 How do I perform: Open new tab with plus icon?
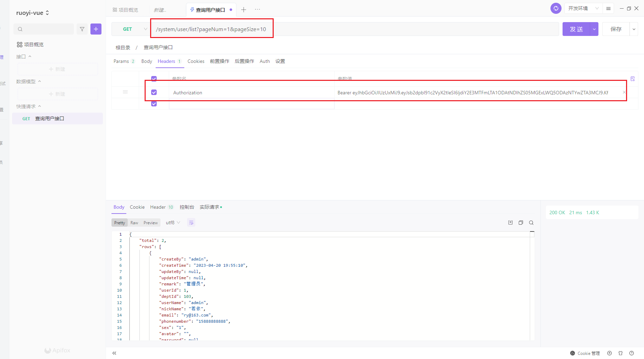(x=244, y=10)
